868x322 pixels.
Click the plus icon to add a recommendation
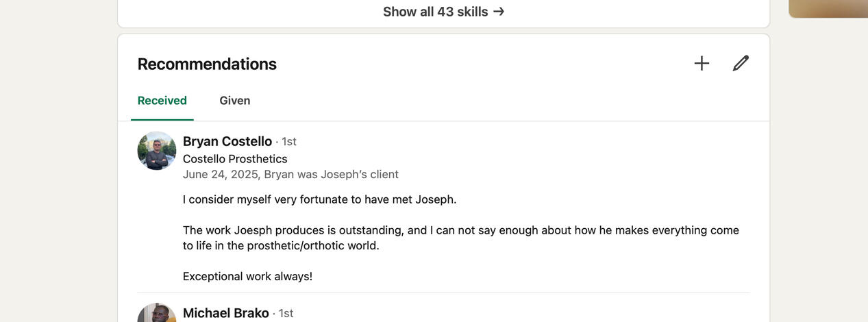tap(702, 64)
